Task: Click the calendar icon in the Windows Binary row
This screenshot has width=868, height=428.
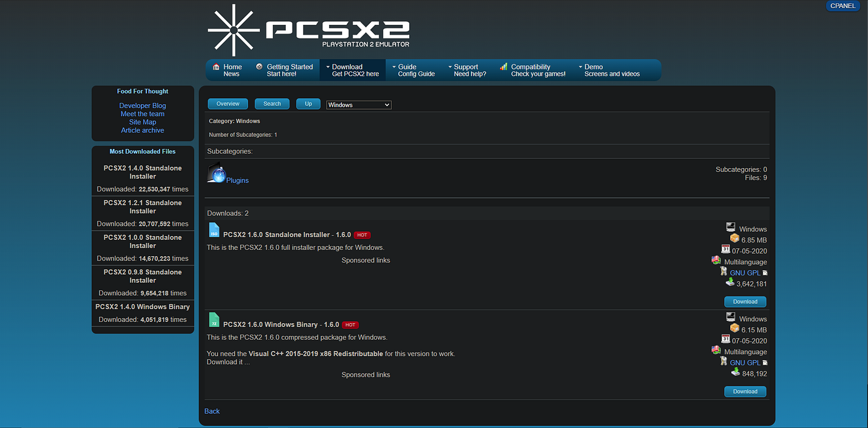Action: coord(725,339)
